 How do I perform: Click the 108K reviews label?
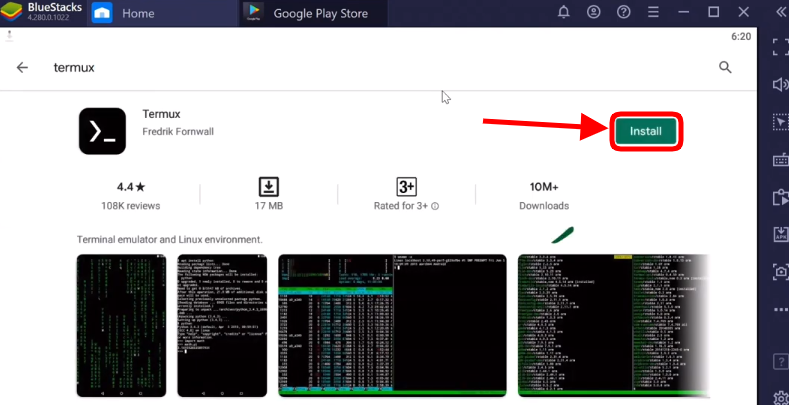tap(131, 206)
